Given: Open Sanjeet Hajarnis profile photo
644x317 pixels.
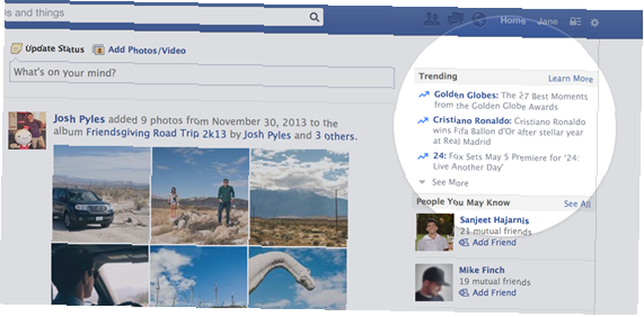Looking at the screenshot, I should 435,232.
